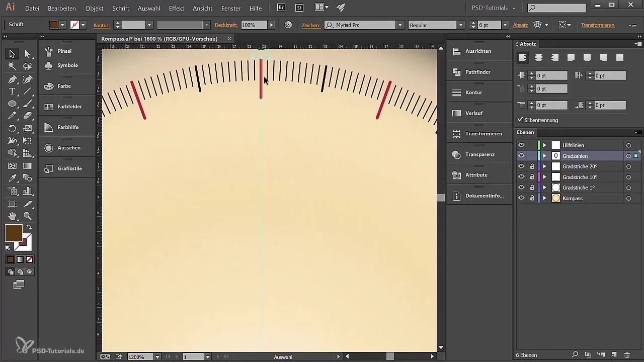Click the Absatz link in control bar
This screenshot has height=362, width=644.
pyautogui.click(x=520, y=25)
